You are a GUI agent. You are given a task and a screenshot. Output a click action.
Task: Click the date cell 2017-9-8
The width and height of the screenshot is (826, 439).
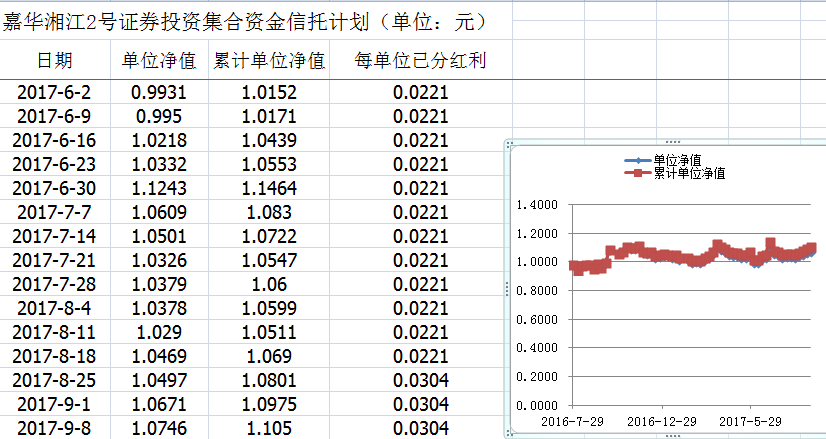tap(55, 428)
